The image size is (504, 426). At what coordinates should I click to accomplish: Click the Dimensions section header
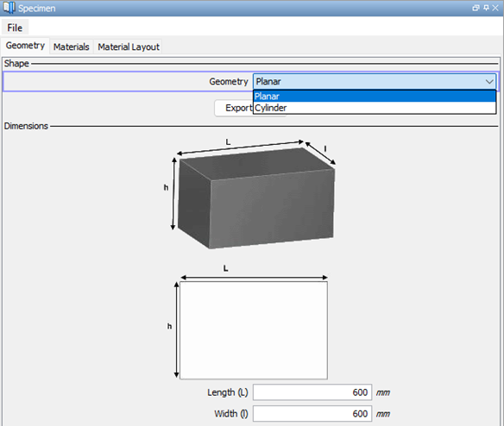point(26,126)
